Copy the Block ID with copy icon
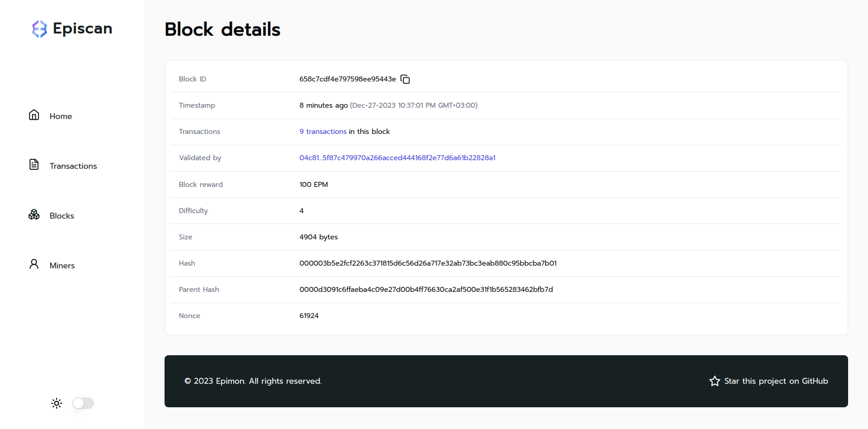Screen dimensions: 868x429 pyautogui.click(x=405, y=79)
